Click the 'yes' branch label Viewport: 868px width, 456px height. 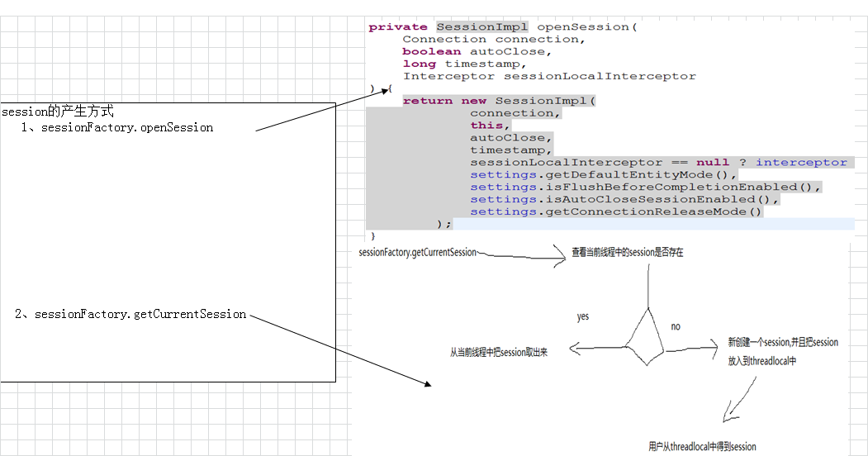pyautogui.click(x=583, y=316)
